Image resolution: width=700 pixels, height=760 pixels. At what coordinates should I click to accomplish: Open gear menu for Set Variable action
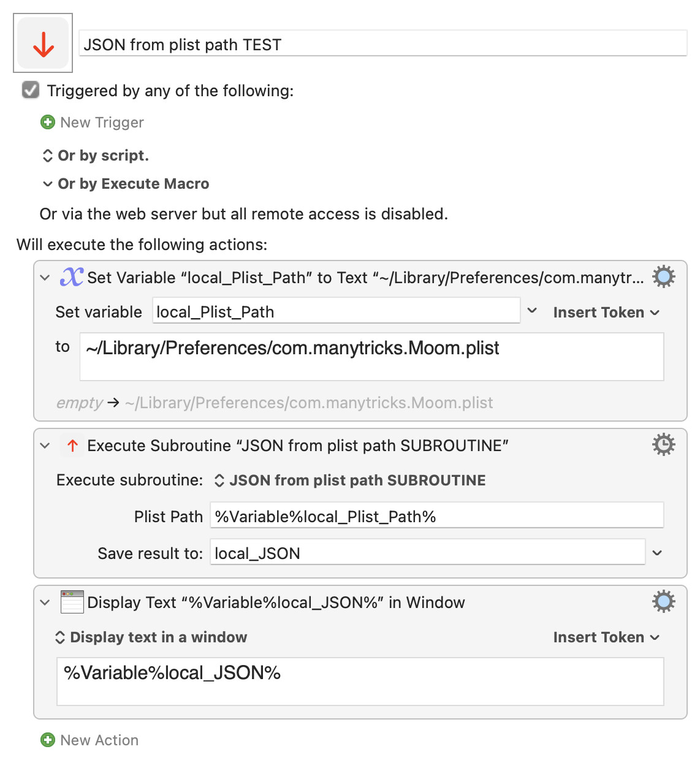tap(663, 277)
